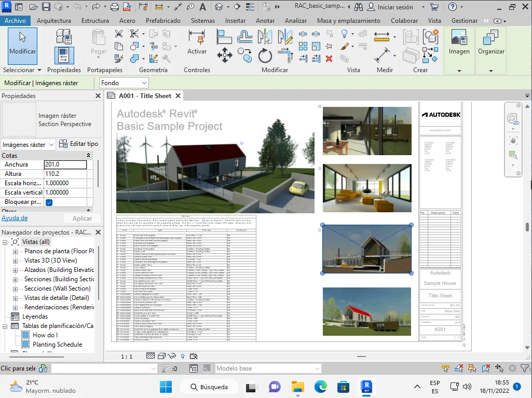Image resolution: width=532 pixels, height=398 pixels.
Task: Click the view scale 1 : 1 control
Action: click(x=127, y=356)
